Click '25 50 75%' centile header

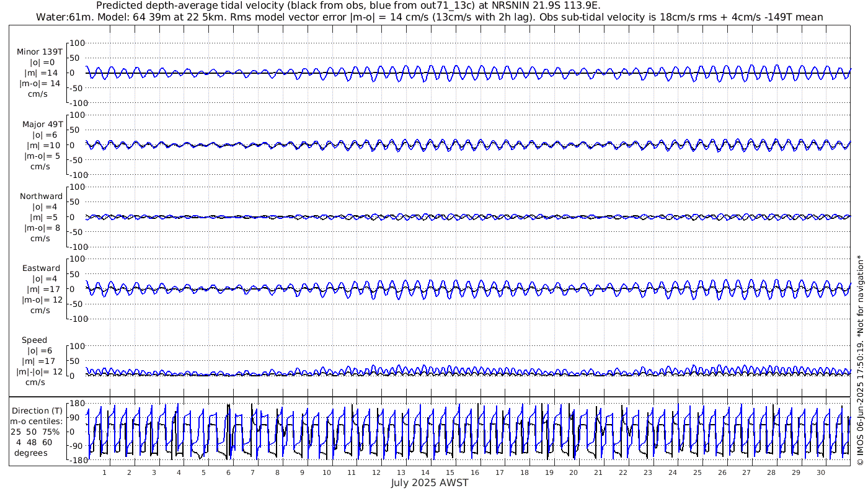point(35,432)
